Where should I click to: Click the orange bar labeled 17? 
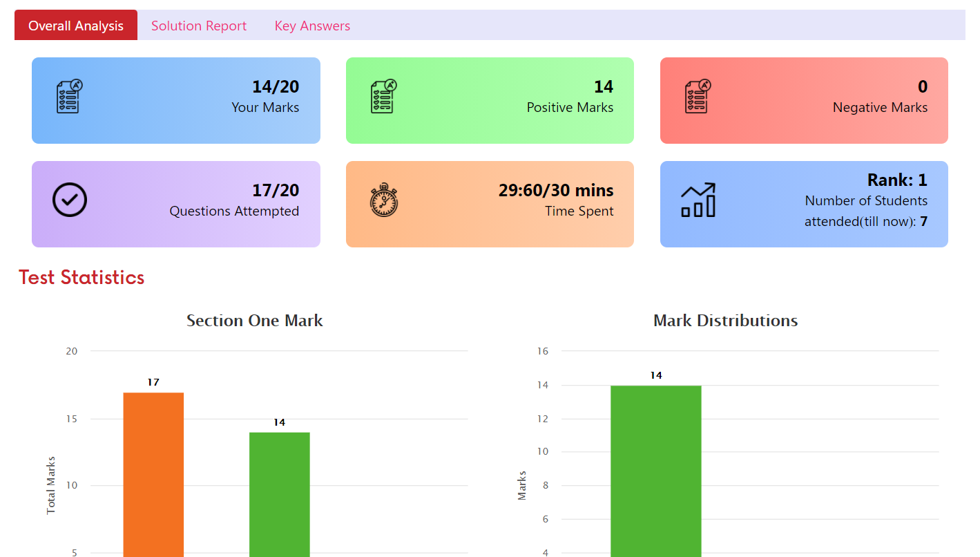click(x=153, y=475)
